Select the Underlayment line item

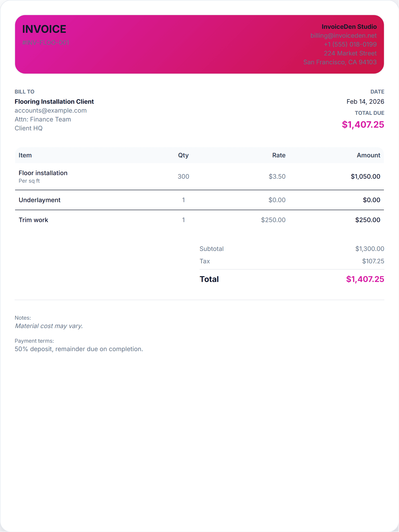pos(39,200)
